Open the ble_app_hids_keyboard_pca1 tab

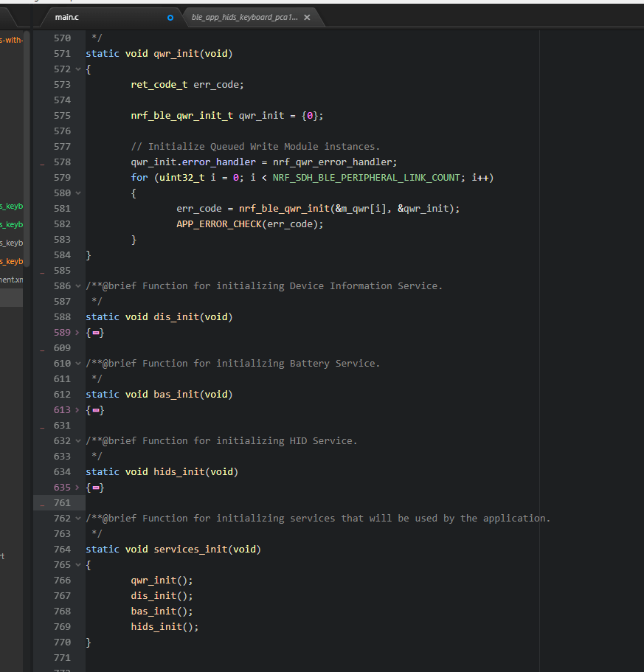tap(244, 17)
